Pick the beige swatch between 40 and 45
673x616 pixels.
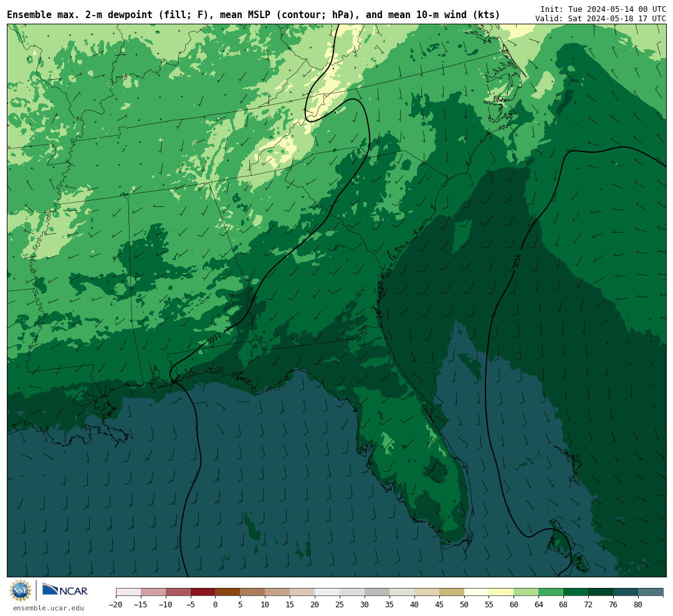[427, 593]
